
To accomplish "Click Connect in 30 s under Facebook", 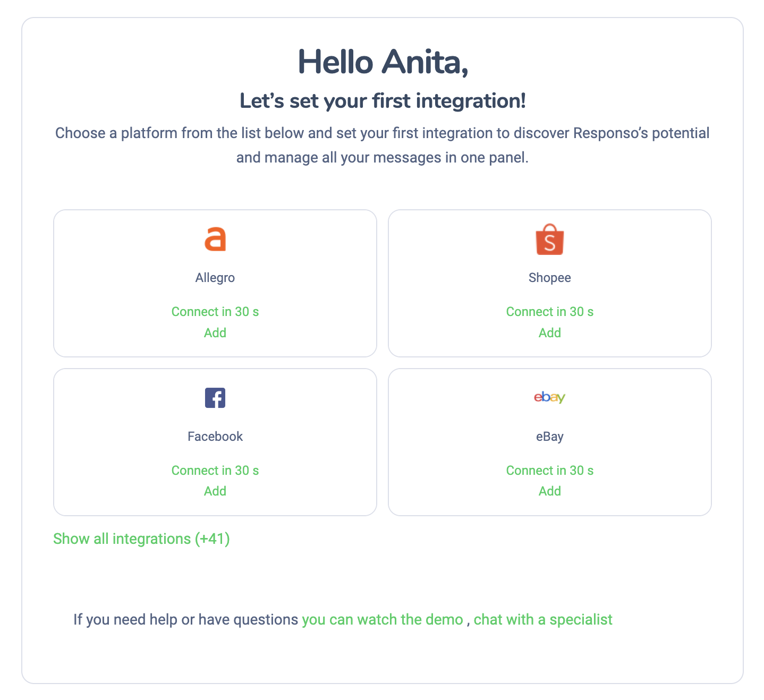I will pos(215,471).
